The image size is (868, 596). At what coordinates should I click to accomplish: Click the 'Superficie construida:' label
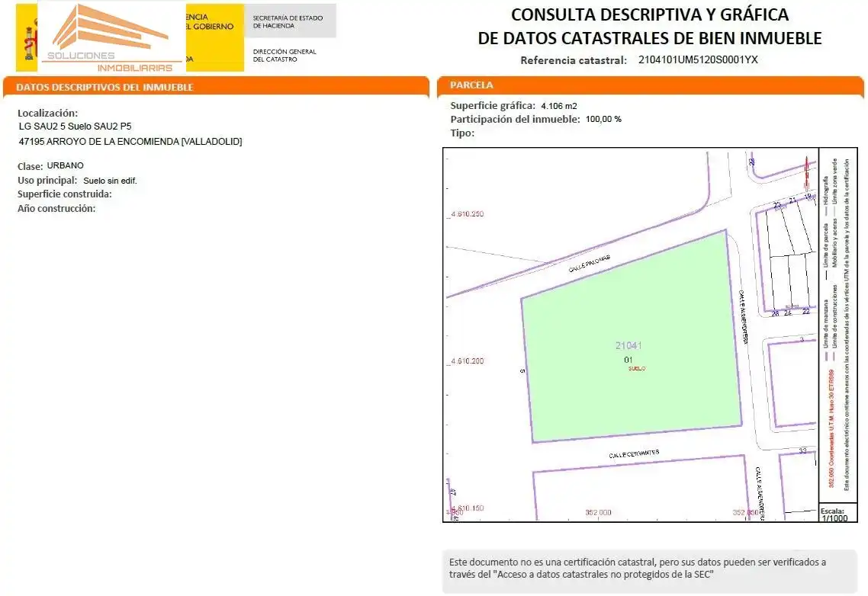pos(64,194)
